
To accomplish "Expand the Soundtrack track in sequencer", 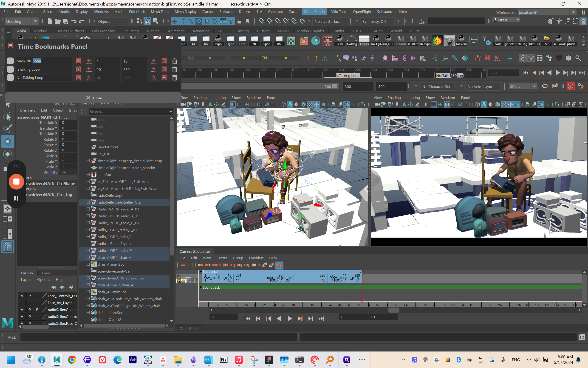I will [x=201, y=287].
